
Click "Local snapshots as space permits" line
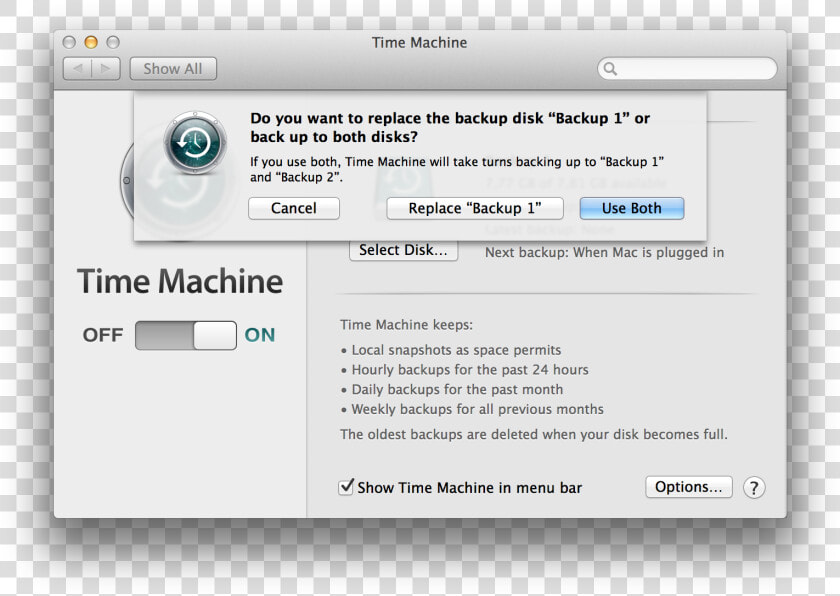point(456,350)
